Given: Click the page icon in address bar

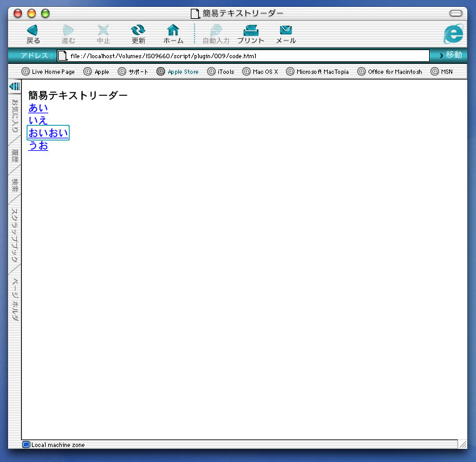Looking at the screenshot, I should coord(63,56).
